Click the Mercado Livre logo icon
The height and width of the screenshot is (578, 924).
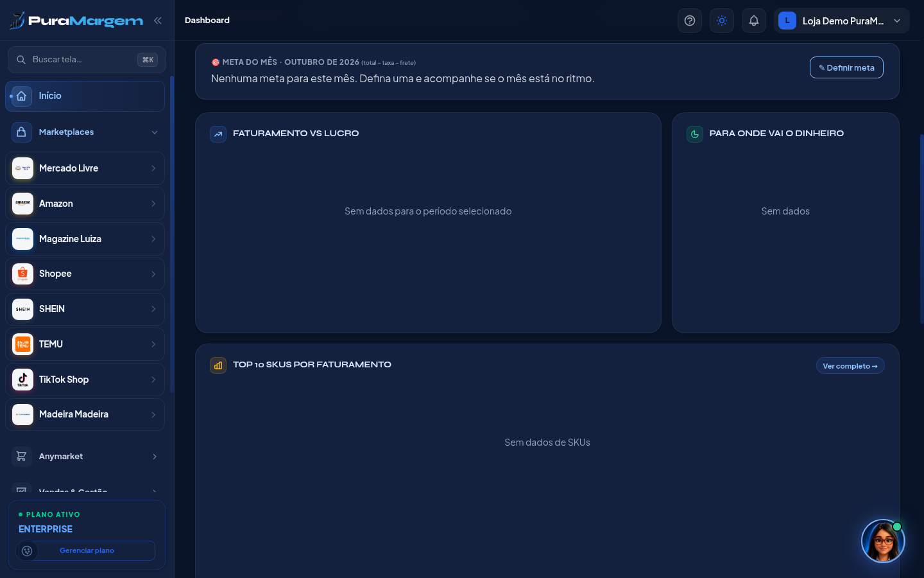[22, 168]
